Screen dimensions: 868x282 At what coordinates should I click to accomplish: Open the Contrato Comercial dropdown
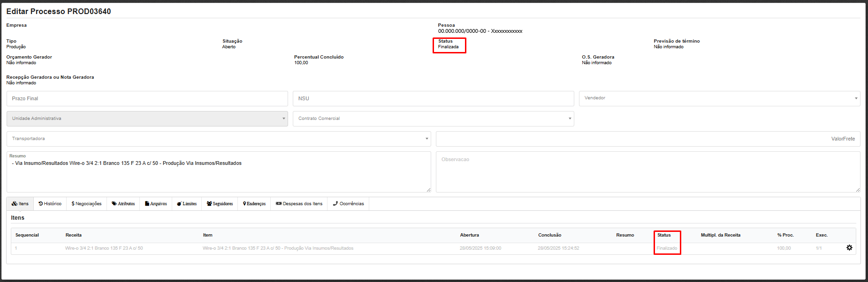(x=433, y=119)
